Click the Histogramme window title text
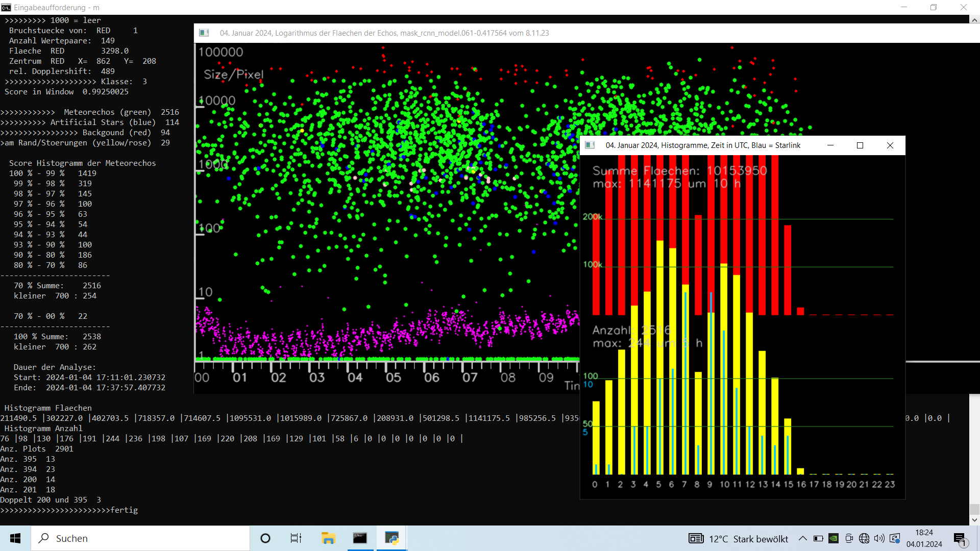 703,145
